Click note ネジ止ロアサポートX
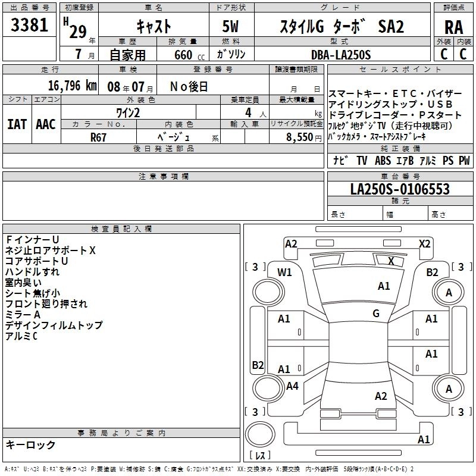Image resolution: width=476 pixels, height=476 pixels. click(51, 250)
